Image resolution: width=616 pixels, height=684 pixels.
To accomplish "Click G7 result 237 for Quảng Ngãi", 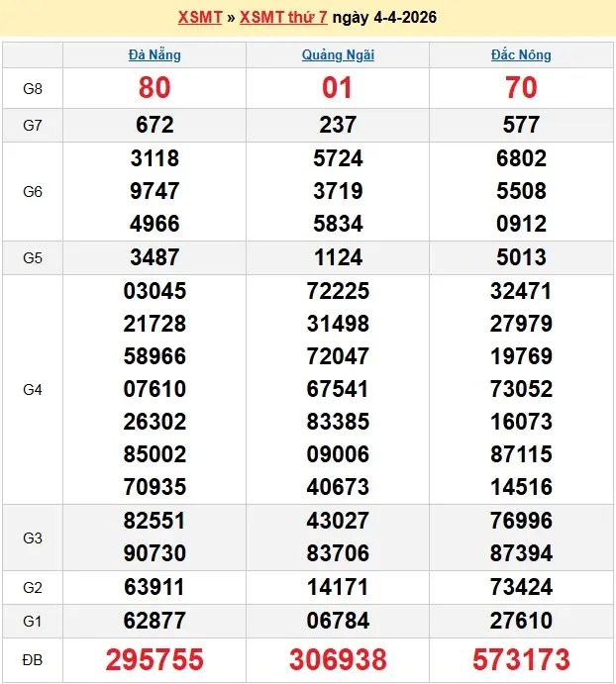I will click(x=338, y=125).
